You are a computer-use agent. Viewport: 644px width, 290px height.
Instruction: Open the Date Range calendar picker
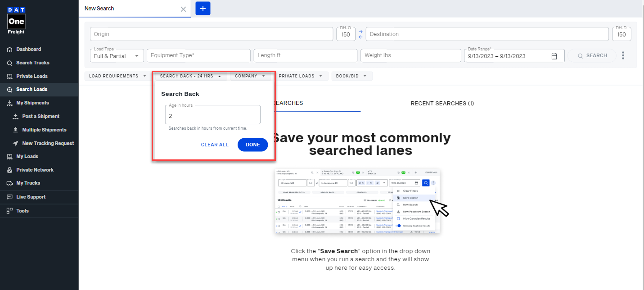(x=554, y=55)
